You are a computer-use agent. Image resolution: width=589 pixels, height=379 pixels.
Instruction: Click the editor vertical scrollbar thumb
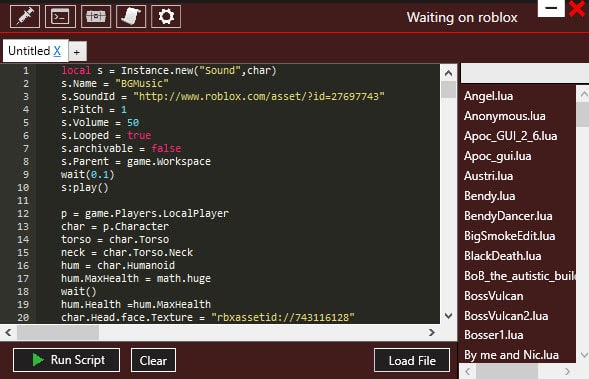pos(449,90)
